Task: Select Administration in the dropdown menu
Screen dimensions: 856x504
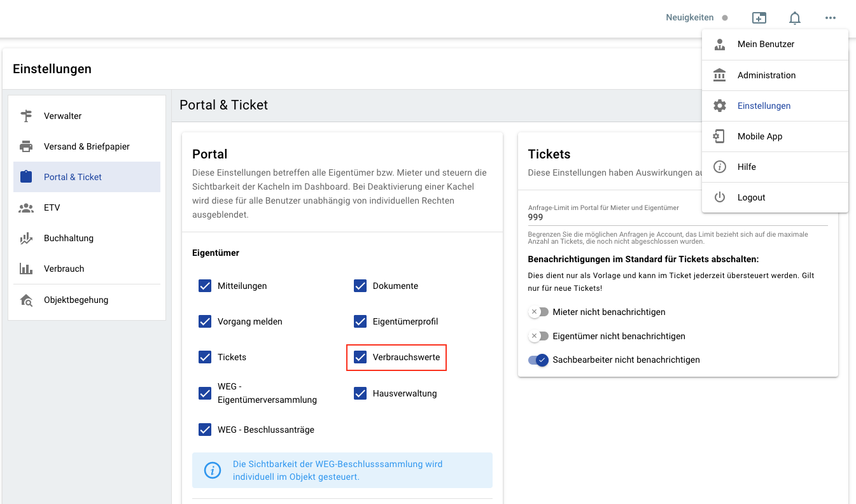Action: point(775,75)
